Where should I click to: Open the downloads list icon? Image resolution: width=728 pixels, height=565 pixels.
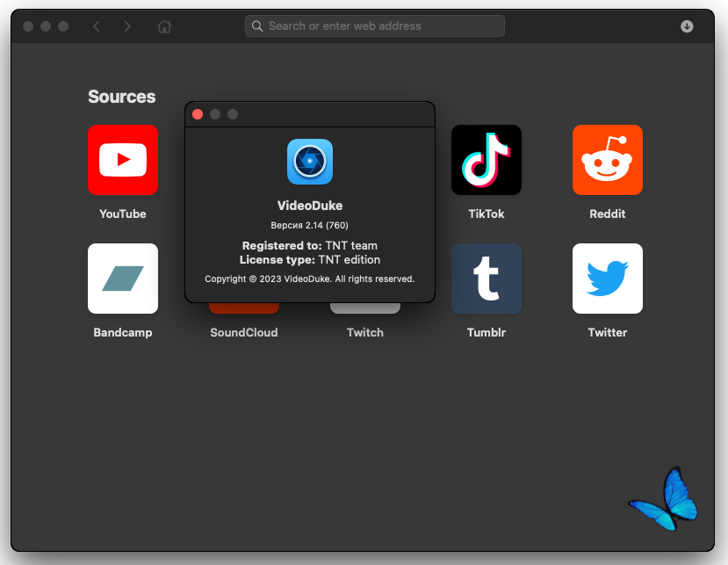687,26
